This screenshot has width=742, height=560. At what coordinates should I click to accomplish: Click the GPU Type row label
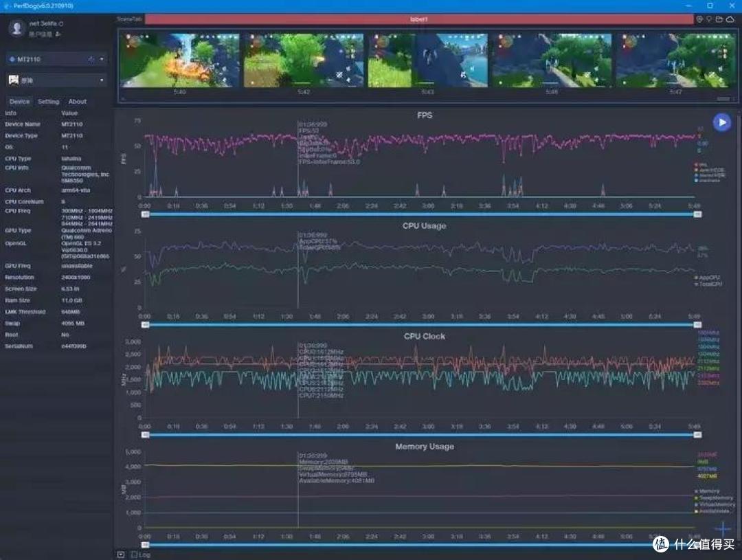(17, 231)
